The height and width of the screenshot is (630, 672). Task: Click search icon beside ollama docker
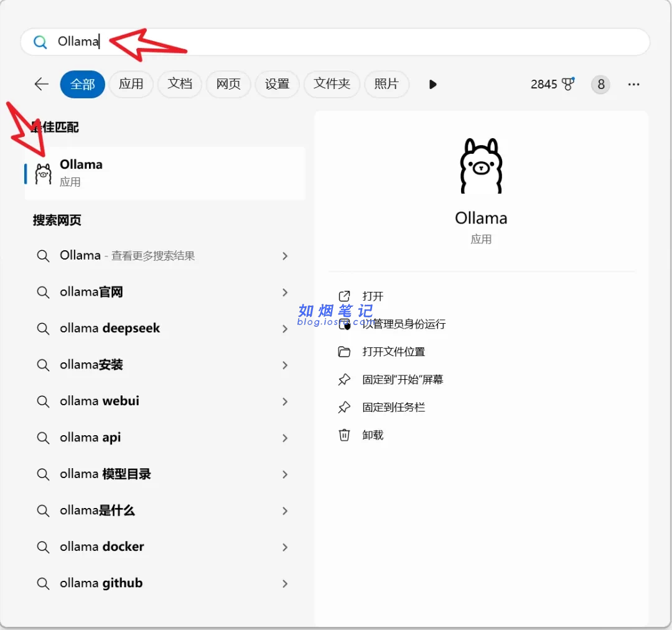click(x=43, y=547)
